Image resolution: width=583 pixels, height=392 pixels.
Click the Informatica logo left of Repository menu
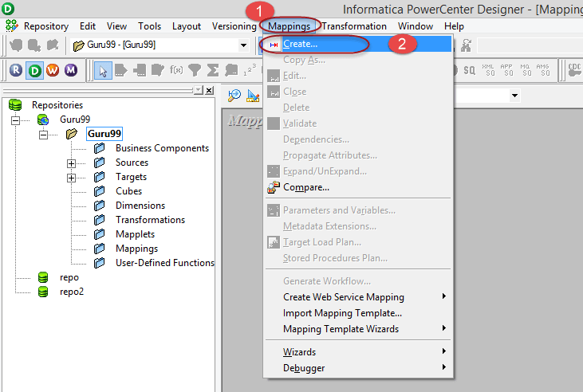pyautogui.click(x=11, y=25)
